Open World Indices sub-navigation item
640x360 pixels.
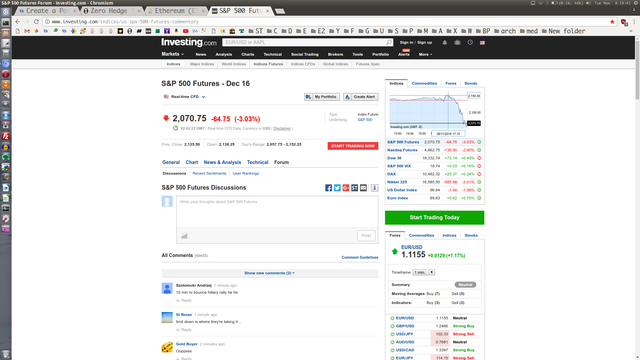[x=233, y=64]
